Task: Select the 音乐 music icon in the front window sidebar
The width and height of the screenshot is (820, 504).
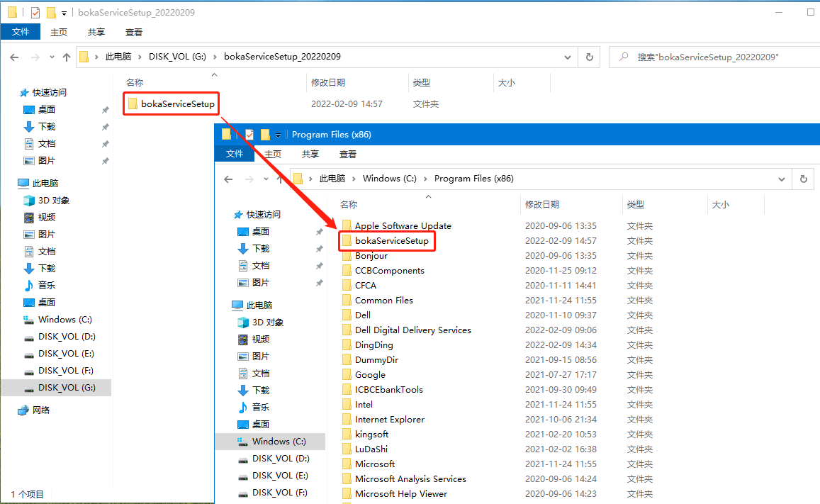Action: pyautogui.click(x=243, y=407)
